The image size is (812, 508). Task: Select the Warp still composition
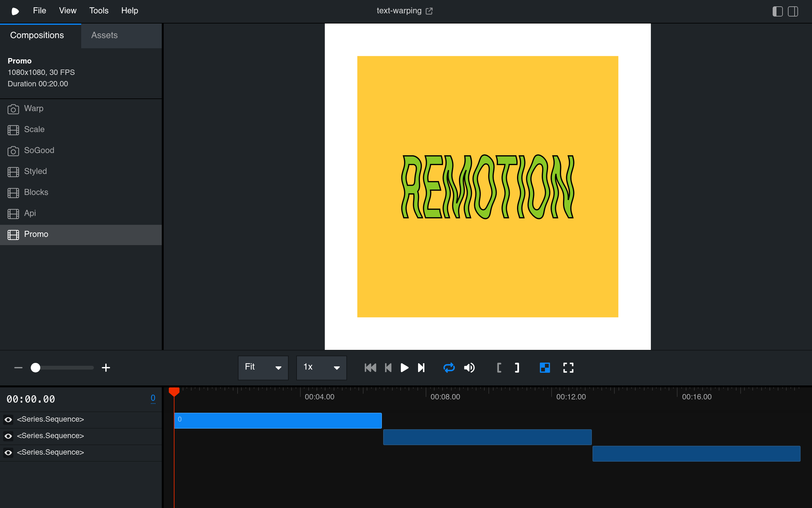(81, 109)
